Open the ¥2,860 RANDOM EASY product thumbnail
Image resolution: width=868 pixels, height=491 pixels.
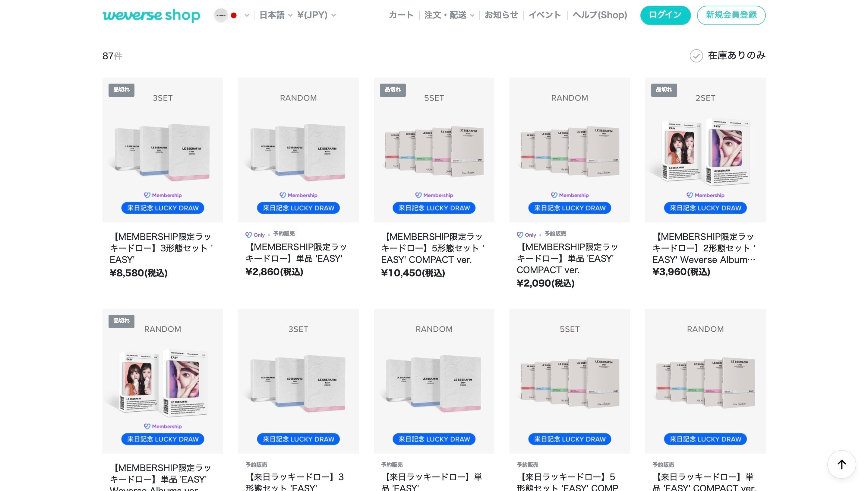click(x=298, y=150)
